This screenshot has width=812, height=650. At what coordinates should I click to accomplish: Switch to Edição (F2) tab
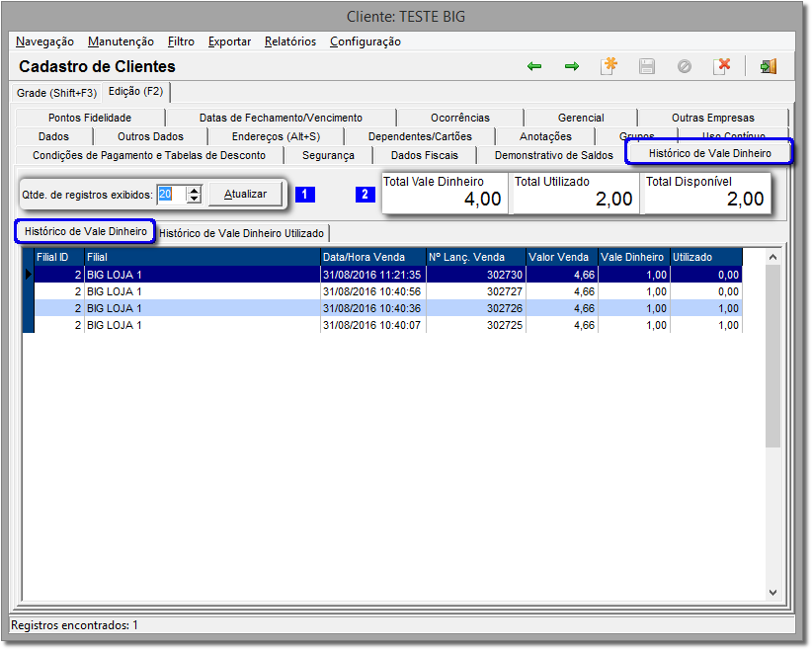pyautogui.click(x=135, y=92)
